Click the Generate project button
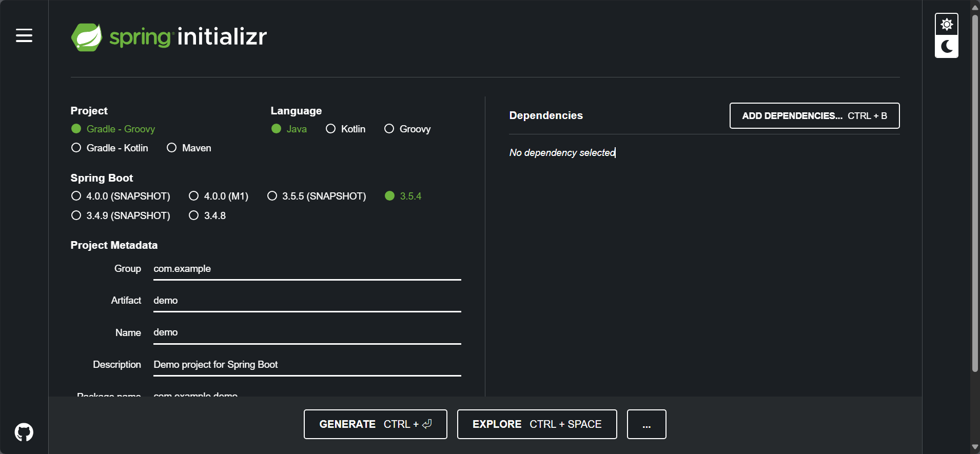980x454 pixels. [376, 424]
